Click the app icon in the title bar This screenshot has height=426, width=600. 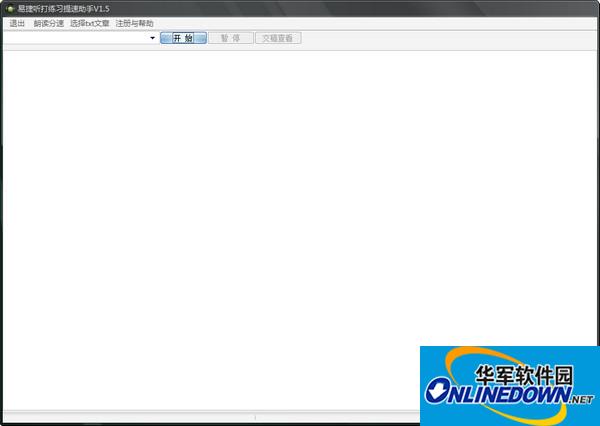pyautogui.click(x=8, y=8)
